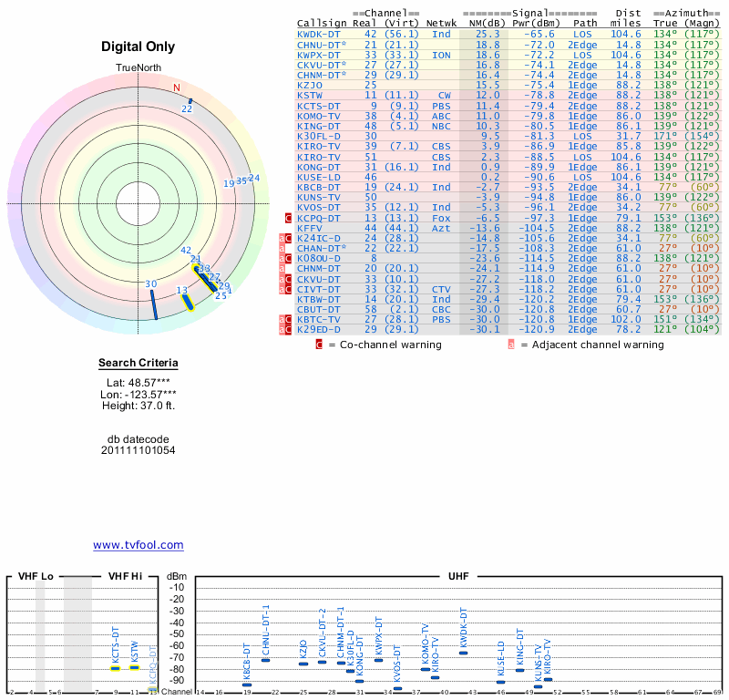Select the KOMO-TV callsign in the table
Image resolution: width=729 pixels, height=700 pixels.
coord(319,117)
